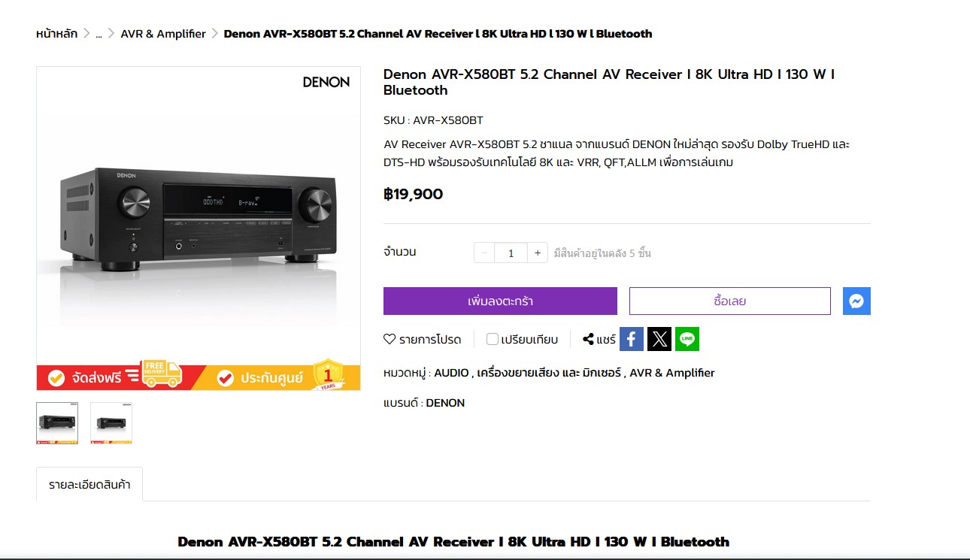
Task: Share product on Facebook
Action: pos(632,339)
